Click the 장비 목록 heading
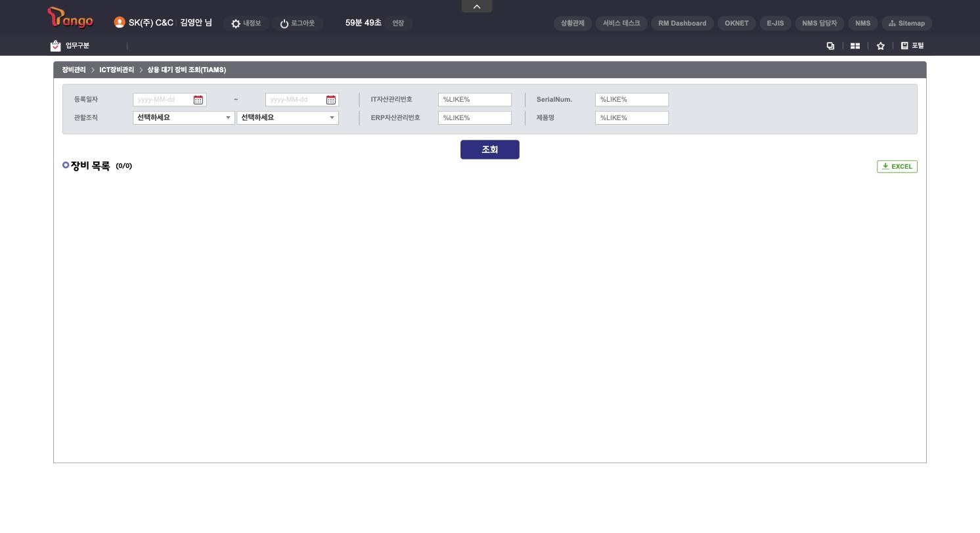The width and height of the screenshot is (980, 533). tap(91, 166)
